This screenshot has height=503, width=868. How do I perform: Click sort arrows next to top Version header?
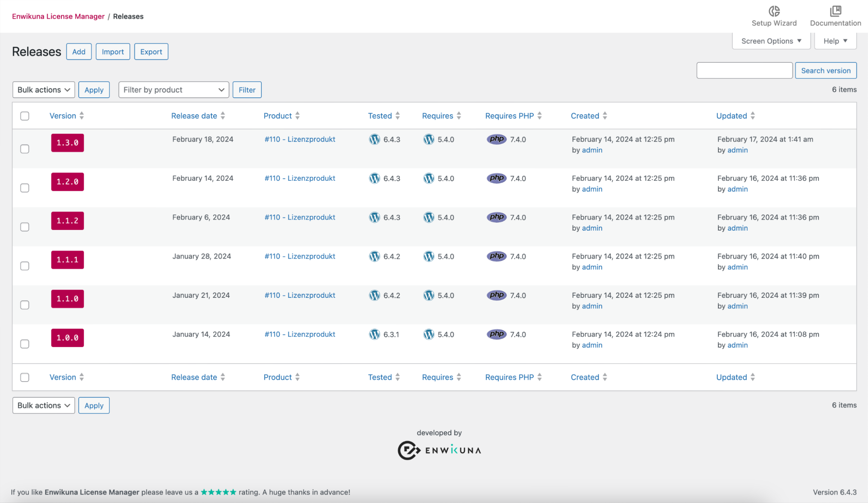82,116
